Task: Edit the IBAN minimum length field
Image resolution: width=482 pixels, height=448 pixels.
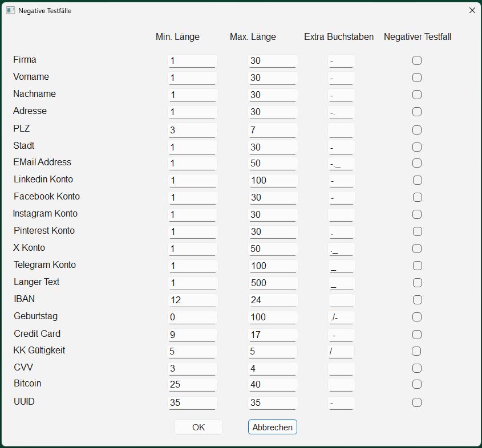Action: point(193,300)
